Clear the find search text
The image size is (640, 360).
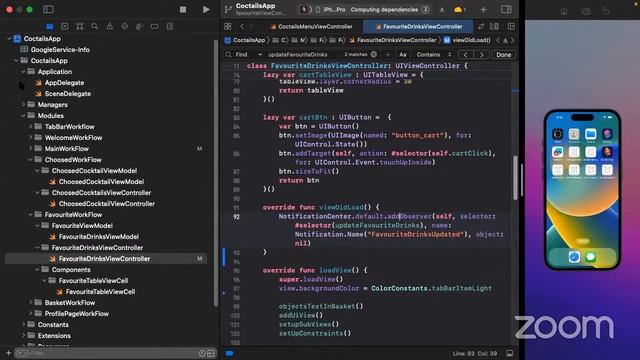tap(373, 54)
